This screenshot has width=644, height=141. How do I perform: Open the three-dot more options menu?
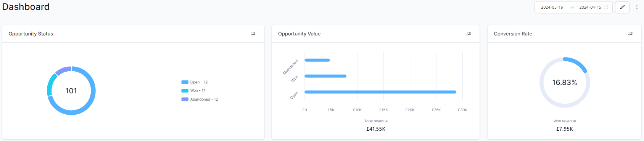click(637, 7)
